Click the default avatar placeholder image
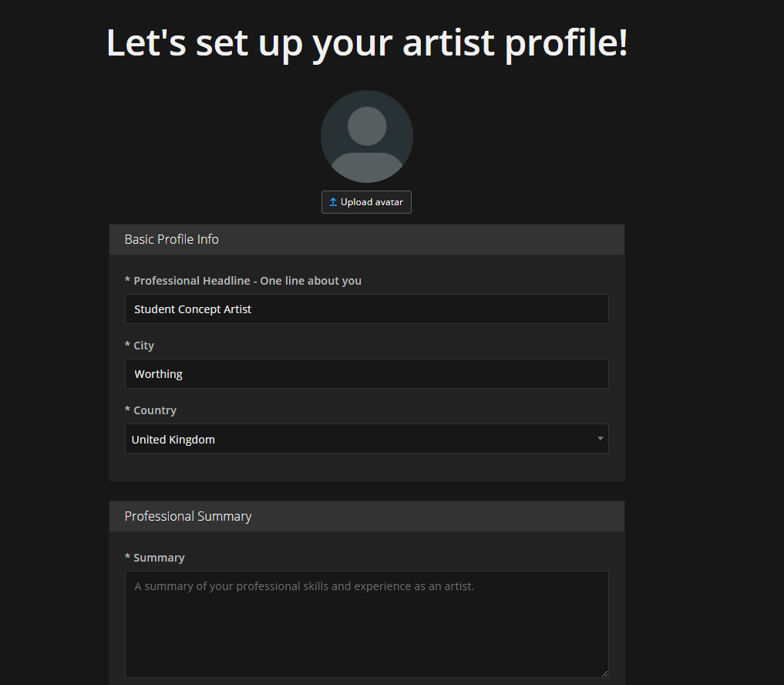 366,137
